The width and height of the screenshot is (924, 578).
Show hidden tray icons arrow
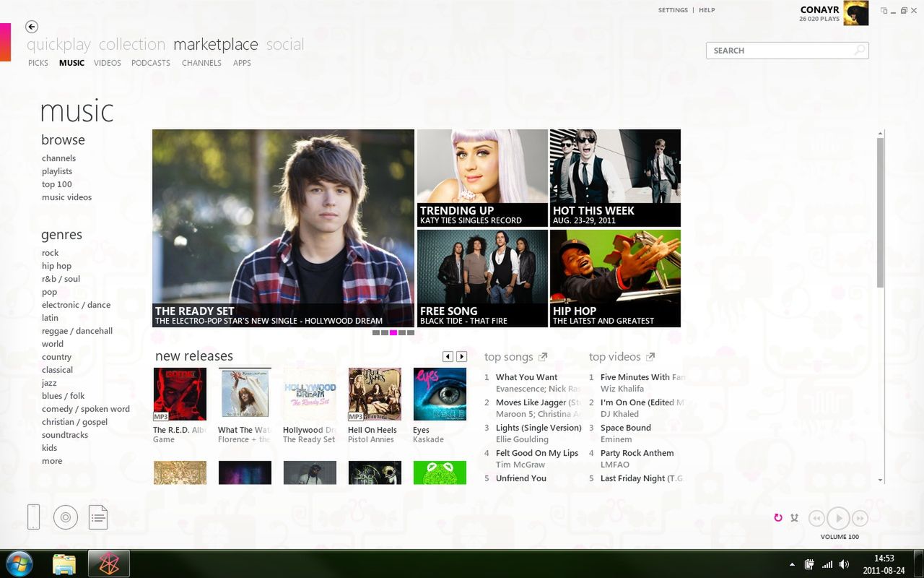click(793, 564)
